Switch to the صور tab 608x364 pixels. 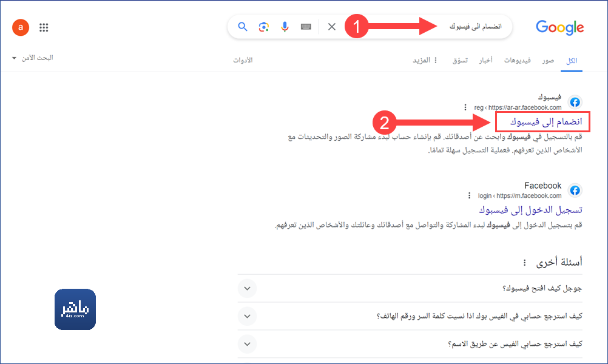click(x=549, y=61)
